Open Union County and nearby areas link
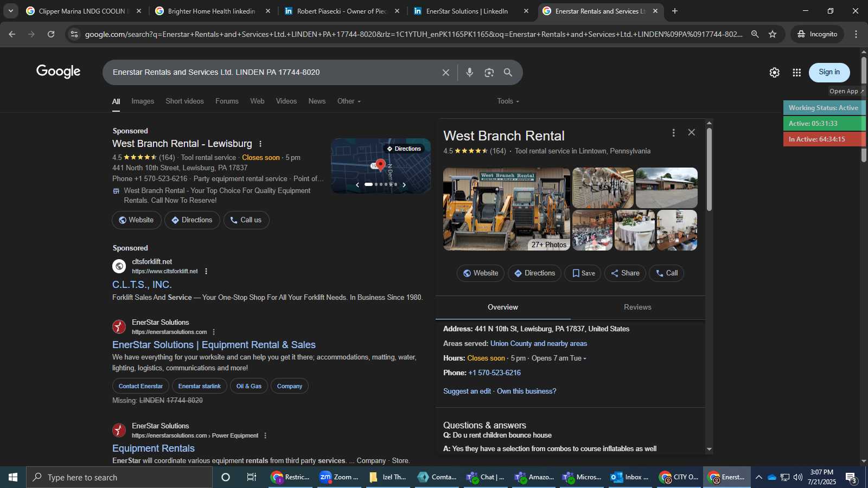Image resolution: width=868 pixels, height=488 pixels. [x=539, y=344]
